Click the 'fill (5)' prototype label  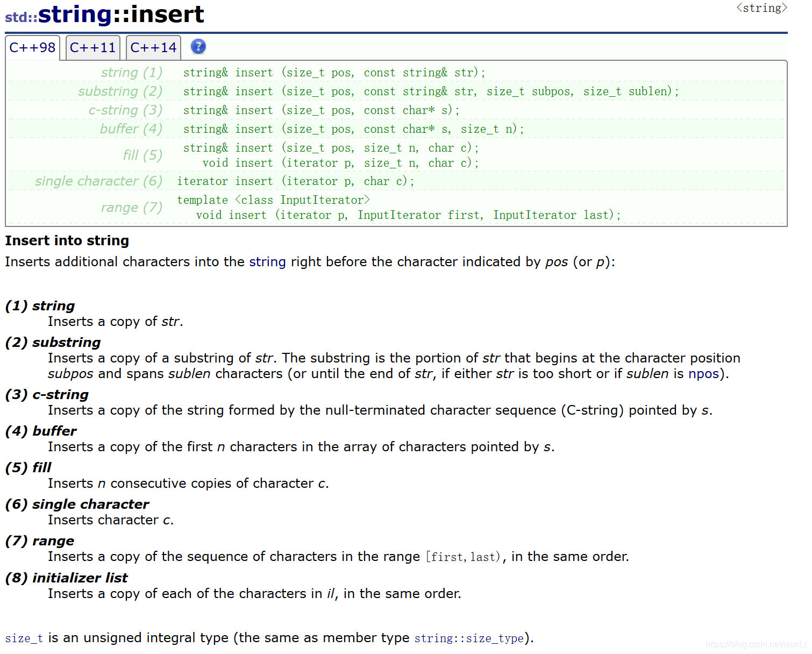click(x=143, y=155)
